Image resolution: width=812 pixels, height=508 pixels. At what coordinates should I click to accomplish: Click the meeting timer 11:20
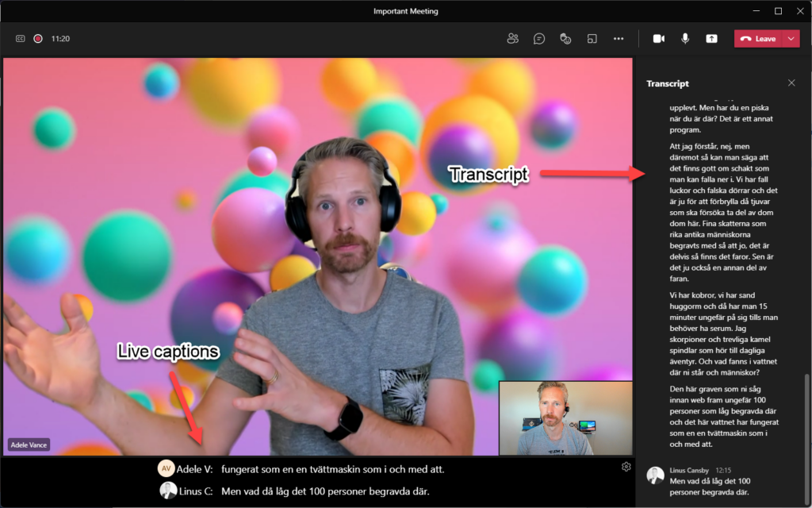(60, 39)
